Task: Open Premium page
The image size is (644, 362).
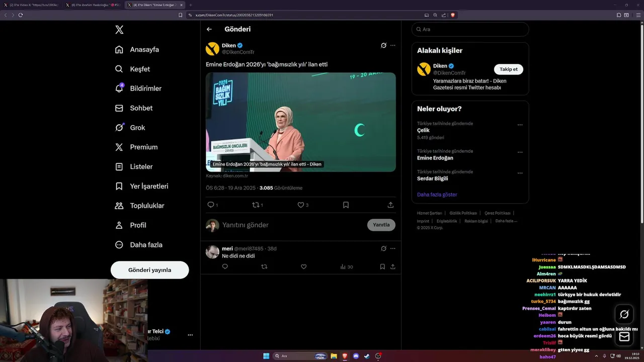Action: click(x=136, y=147)
